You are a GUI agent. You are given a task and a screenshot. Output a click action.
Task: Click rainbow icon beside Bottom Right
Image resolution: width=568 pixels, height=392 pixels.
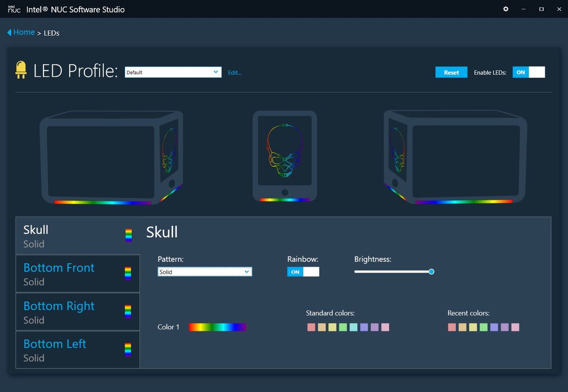[x=128, y=312]
